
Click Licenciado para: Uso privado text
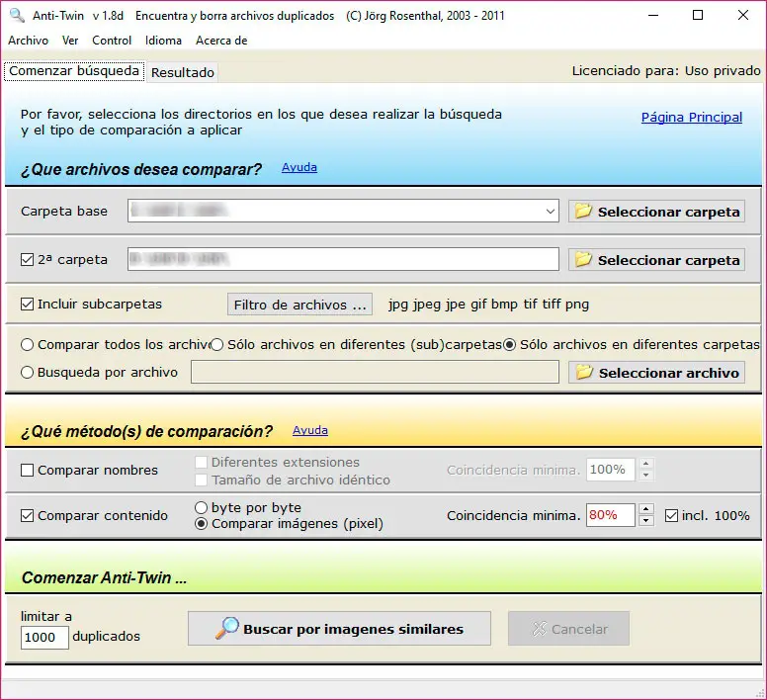pos(666,71)
